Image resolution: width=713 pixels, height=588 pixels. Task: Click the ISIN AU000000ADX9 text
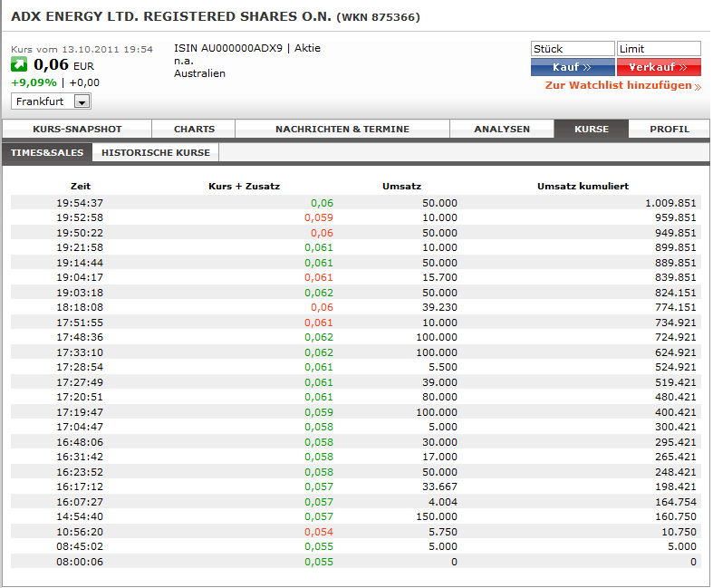coord(227,48)
